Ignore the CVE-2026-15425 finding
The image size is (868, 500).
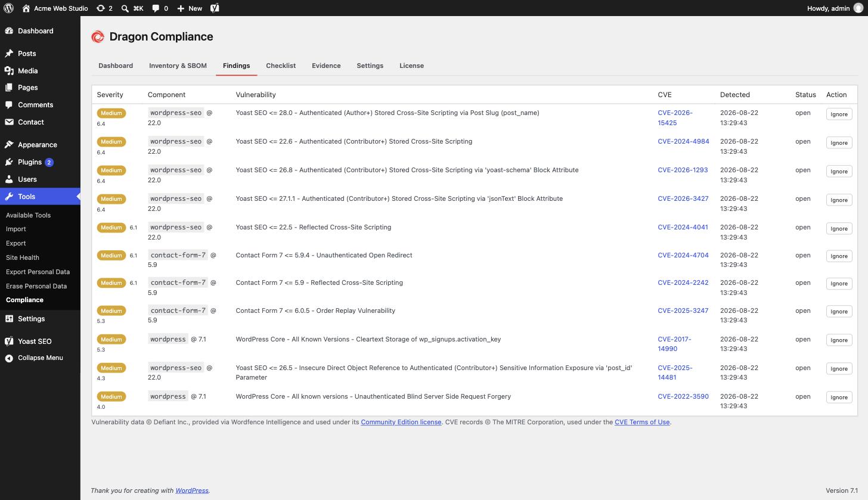pos(839,114)
